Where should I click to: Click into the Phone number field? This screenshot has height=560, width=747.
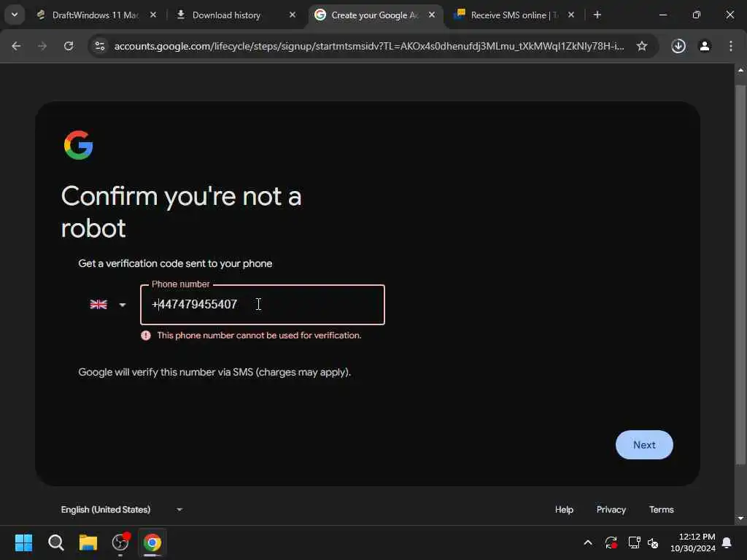tap(263, 305)
